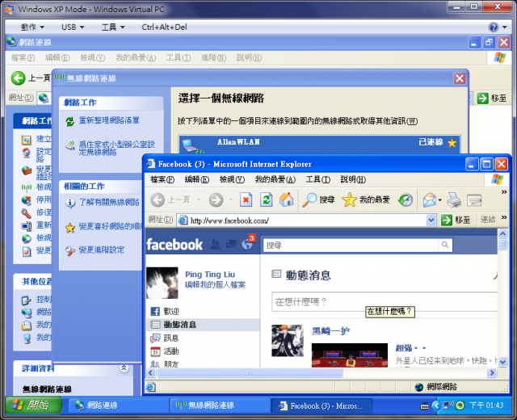The image size is (517, 420).
Task: Click the 為住家或小型辦公室設定無線網路 link
Action: pyautogui.click(x=116, y=148)
